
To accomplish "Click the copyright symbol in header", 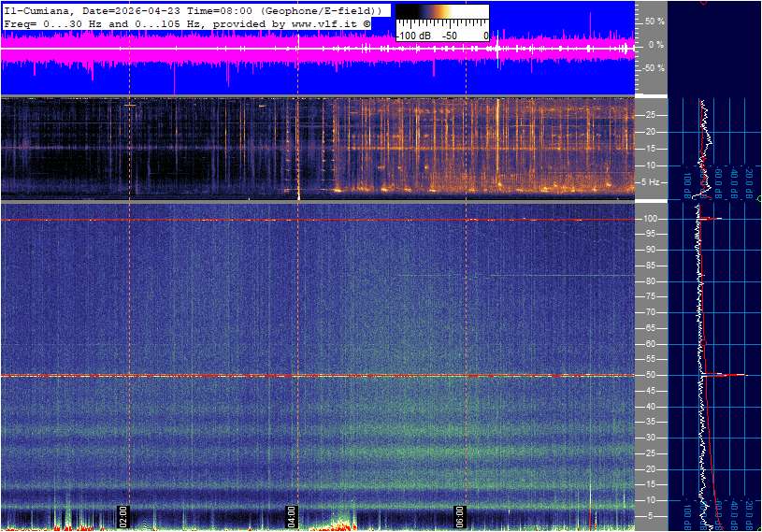I will click(x=367, y=22).
